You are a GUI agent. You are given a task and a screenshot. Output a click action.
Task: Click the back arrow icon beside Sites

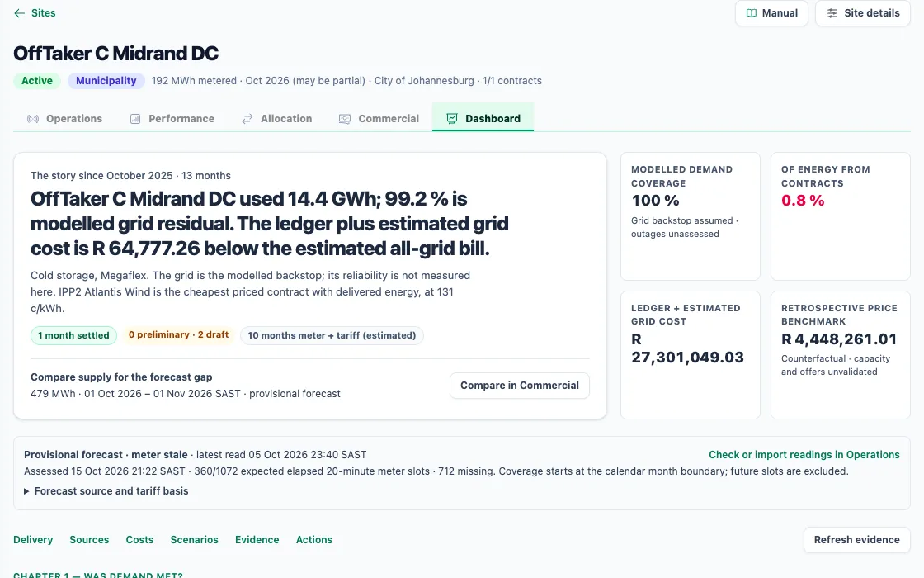tap(20, 13)
